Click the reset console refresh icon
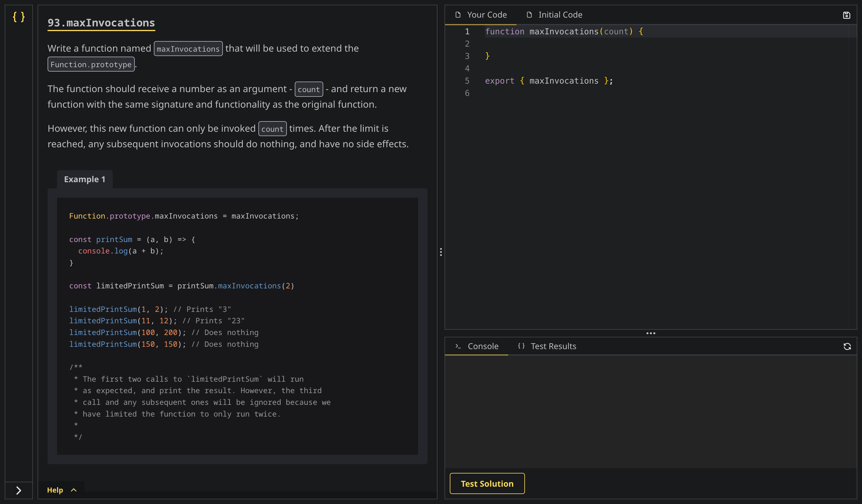Image resolution: width=862 pixels, height=504 pixels. pos(847,346)
